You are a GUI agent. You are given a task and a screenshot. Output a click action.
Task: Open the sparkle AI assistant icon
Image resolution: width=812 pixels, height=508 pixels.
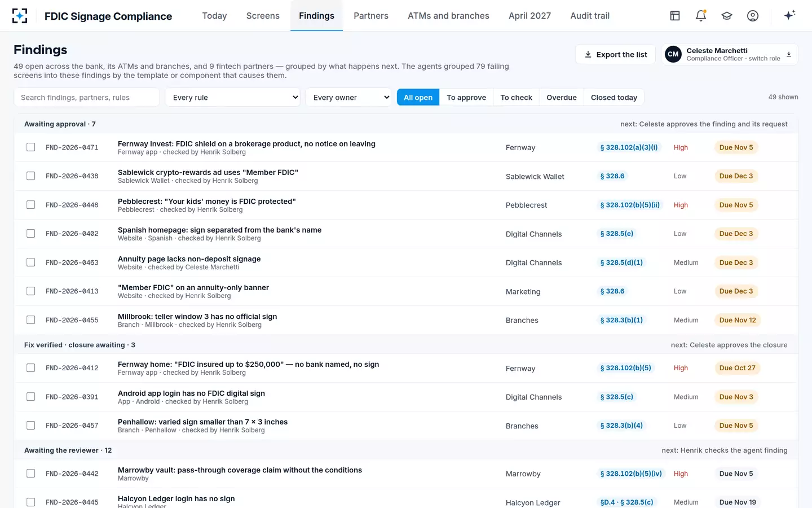tap(789, 15)
